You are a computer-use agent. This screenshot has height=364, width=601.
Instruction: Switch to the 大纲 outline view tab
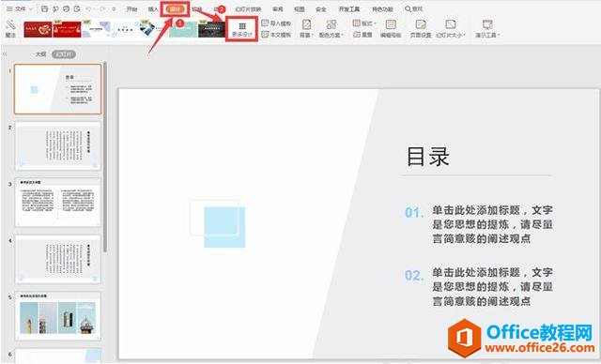[x=41, y=54]
